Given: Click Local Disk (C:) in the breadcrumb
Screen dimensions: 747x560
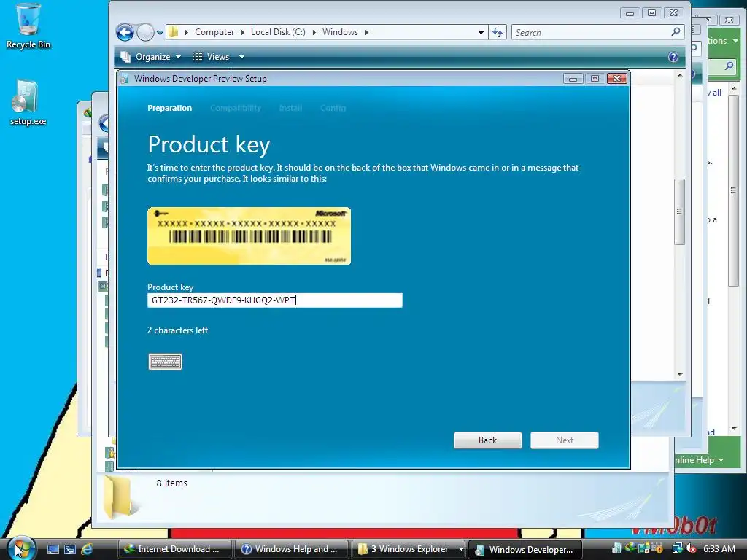Looking at the screenshot, I should point(278,32).
